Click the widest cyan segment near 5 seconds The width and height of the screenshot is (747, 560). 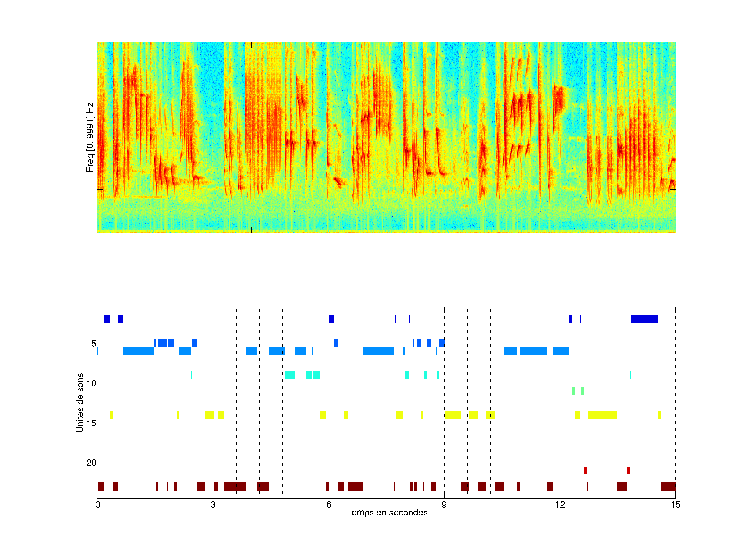pyautogui.click(x=290, y=375)
